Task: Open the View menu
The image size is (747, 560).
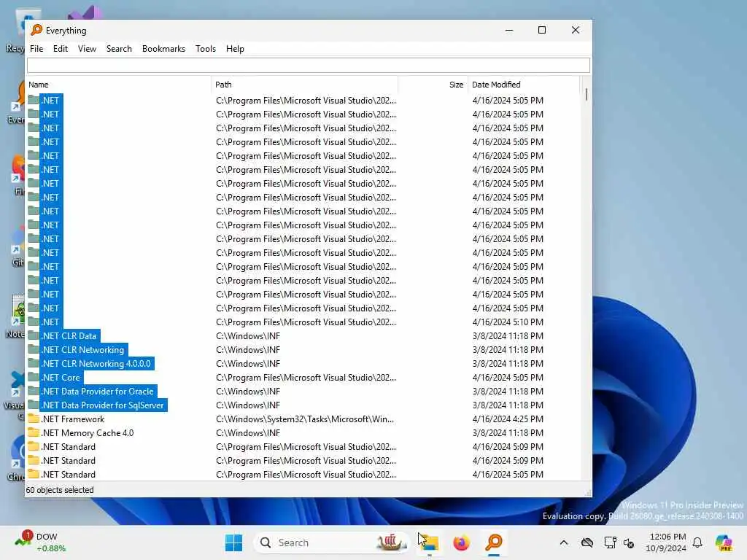Action: [x=87, y=49]
